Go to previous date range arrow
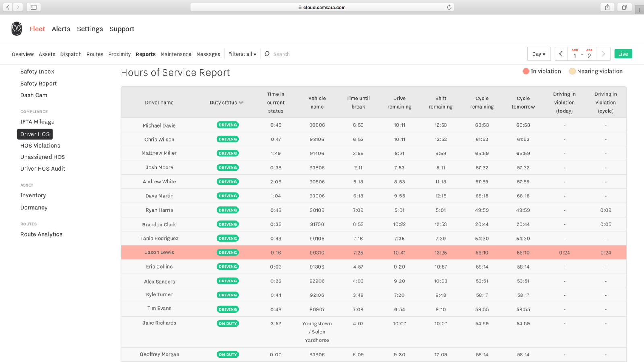This screenshot has width=644, height=362. [561, 54]
